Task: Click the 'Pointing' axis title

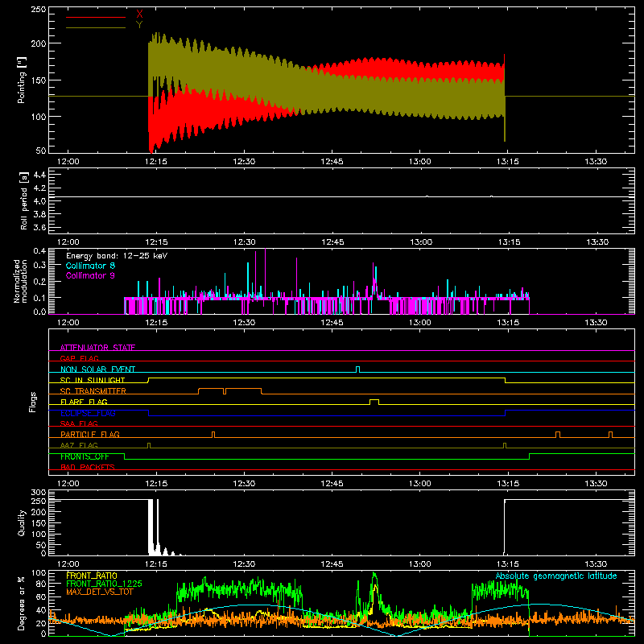Action: [x=22, y=80]
